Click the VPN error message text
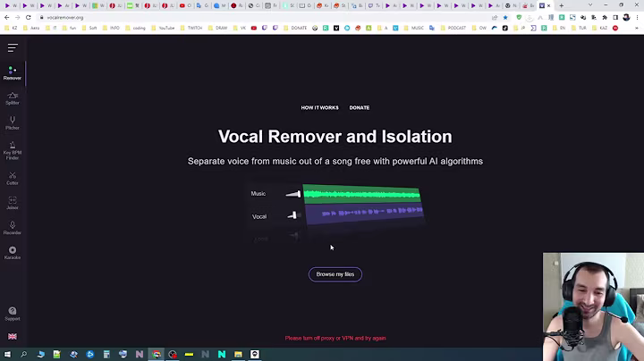Viewport: 644px width, 361px height. (x=335, y=339)
